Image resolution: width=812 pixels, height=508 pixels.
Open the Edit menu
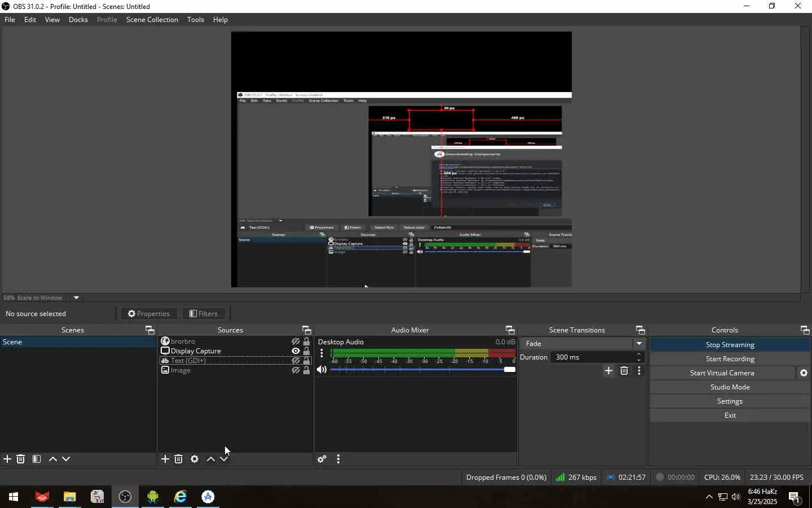30,20
